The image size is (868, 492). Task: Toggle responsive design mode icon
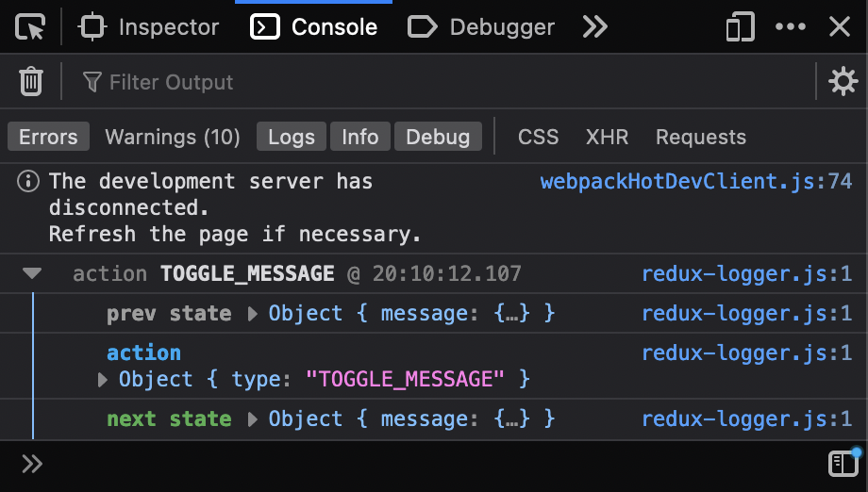pyautogui.click(x=739, y=27)
